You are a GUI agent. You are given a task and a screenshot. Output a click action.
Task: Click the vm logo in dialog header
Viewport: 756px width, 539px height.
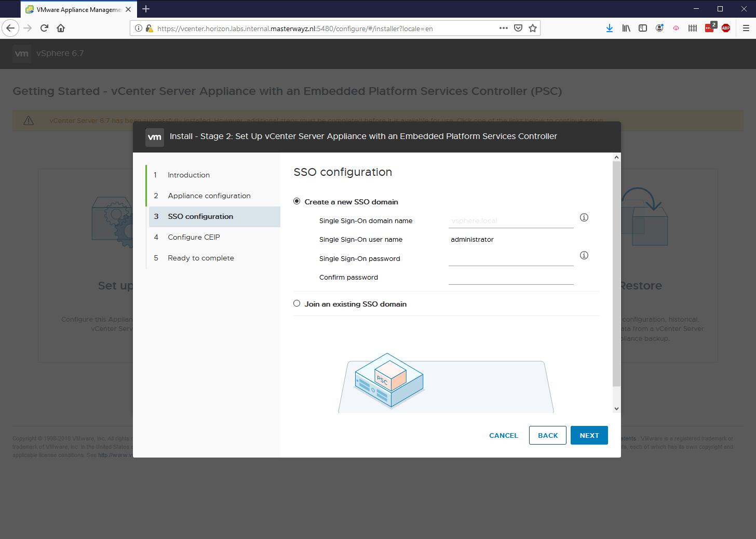155,137
